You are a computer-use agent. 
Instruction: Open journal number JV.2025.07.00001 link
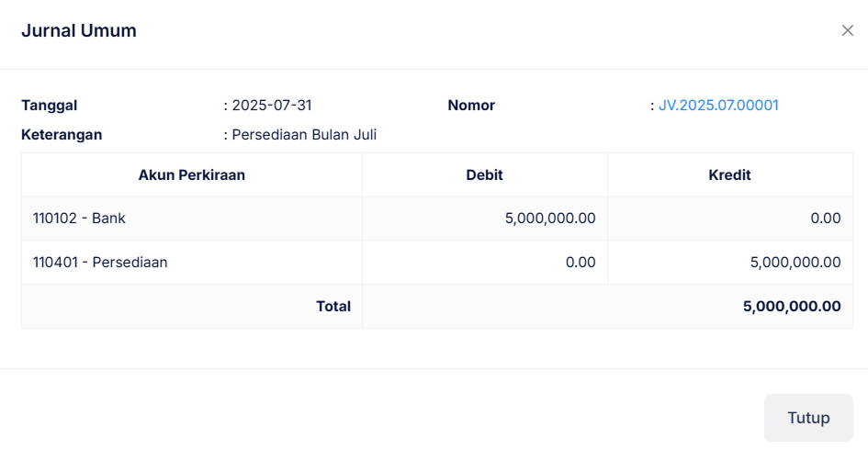[x=718, y=106]
